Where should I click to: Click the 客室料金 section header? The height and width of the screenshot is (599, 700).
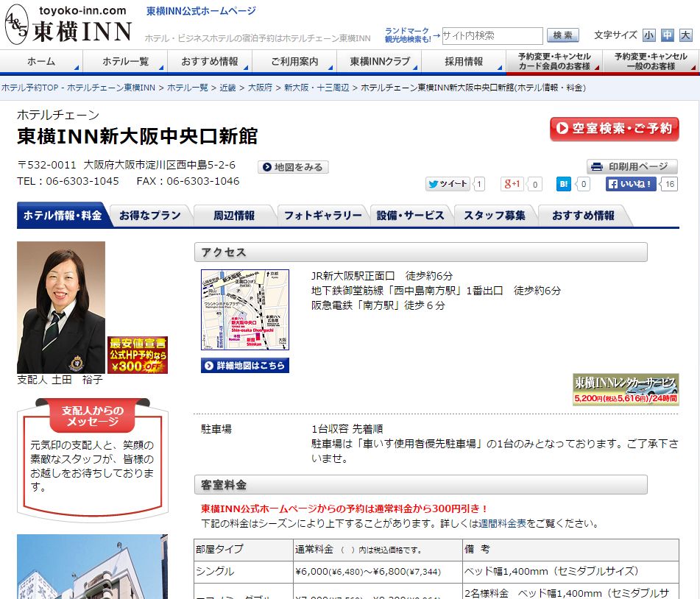click(x=420, y=485)
